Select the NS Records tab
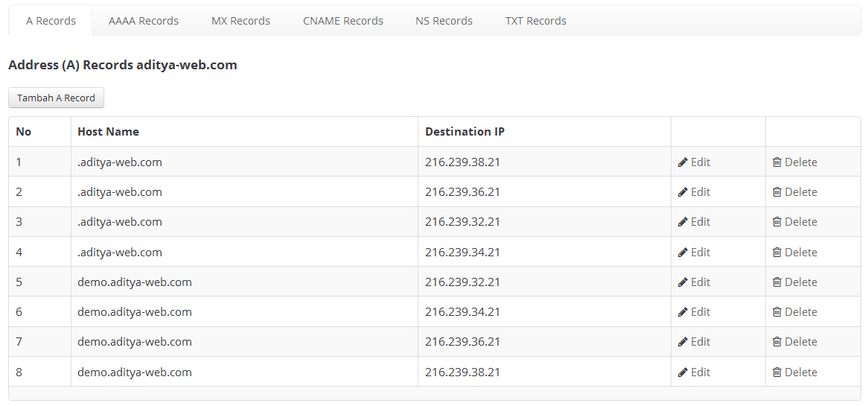This screenshot has height=406, width=868. (x=444, y=21)
